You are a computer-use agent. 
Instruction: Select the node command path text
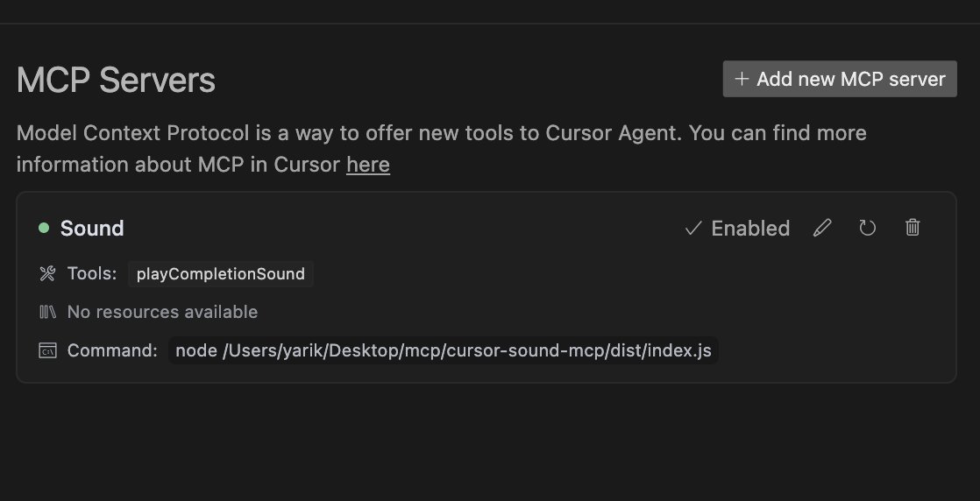[x=444, y=350]
